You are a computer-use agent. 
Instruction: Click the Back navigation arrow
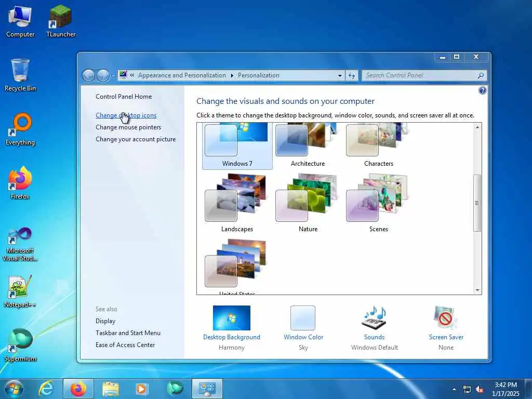tap(88, 75)
